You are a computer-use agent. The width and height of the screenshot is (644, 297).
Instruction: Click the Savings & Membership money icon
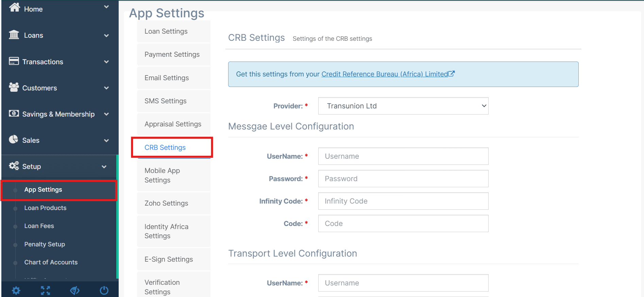pyautogui.click(x=14, y=113)
